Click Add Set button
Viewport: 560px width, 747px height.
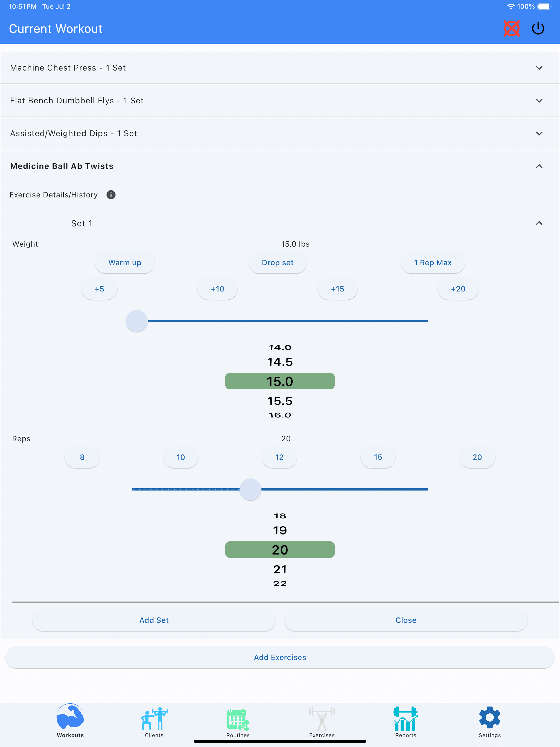coord(153,620)
